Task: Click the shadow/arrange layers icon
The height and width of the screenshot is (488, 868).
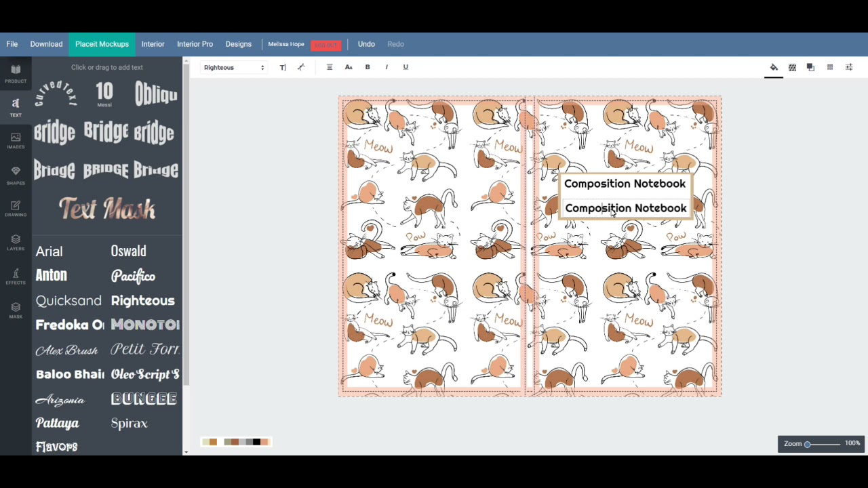Action: tap(810, 67)
